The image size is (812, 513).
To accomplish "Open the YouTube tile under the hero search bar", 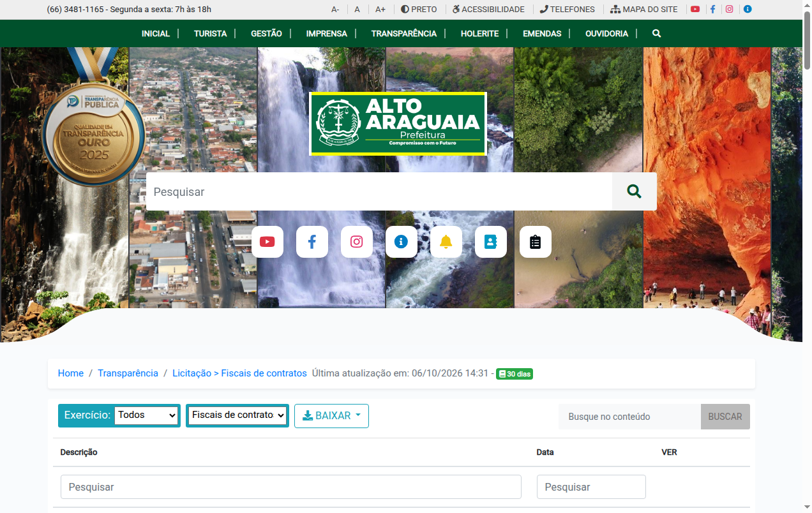I will tap(267, 242).
